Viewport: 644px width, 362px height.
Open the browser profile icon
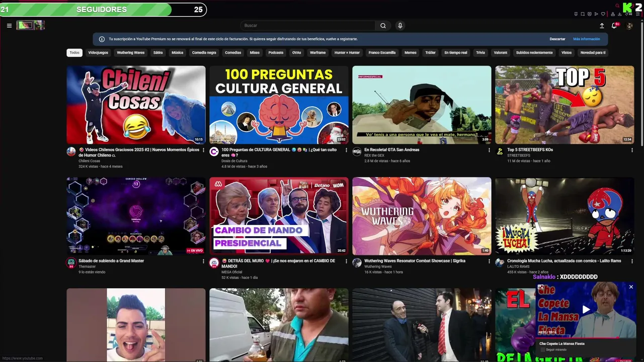613,14
